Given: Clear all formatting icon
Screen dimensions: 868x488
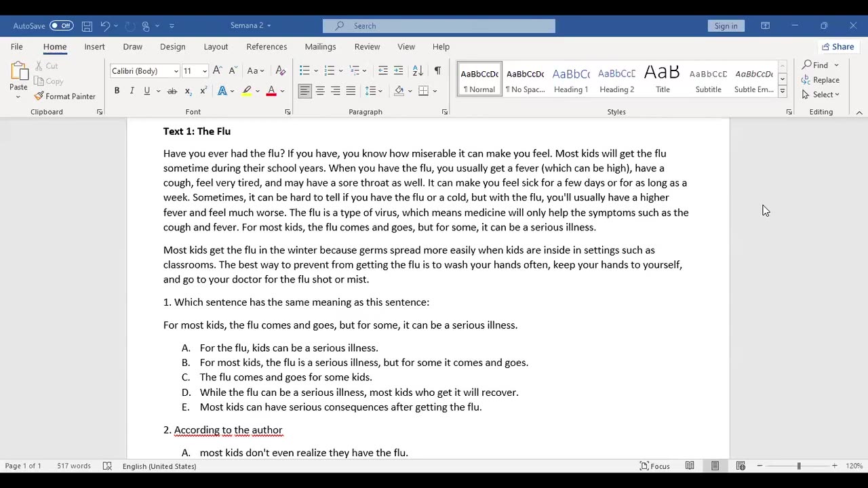Looking at the screenshot, I should pos(281,70).
